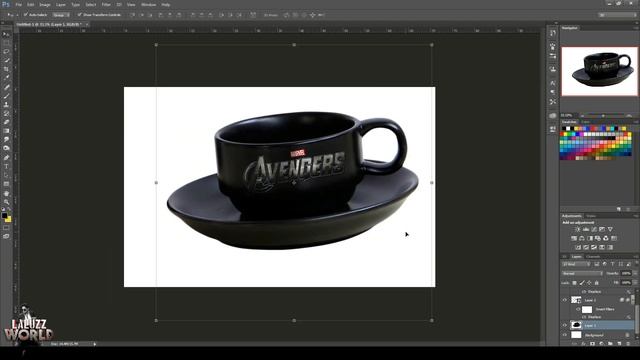Screen dimensions: 640x360
Task: Toggle lock image pixels brush icon
Action: point(582,282)
